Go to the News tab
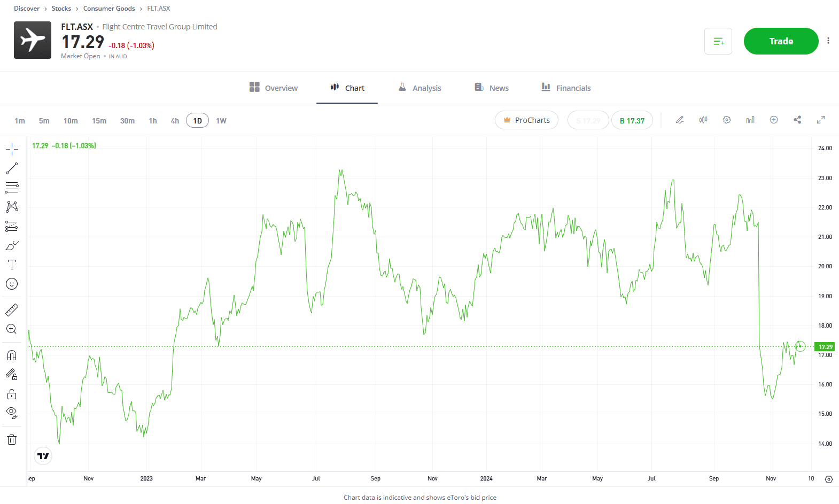Image resolution: width=839 pixels, height=504 pixels. click(492, 88)
